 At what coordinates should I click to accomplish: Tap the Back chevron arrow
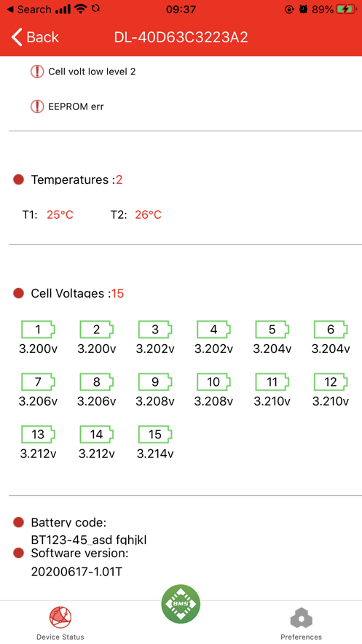(17, 37)
